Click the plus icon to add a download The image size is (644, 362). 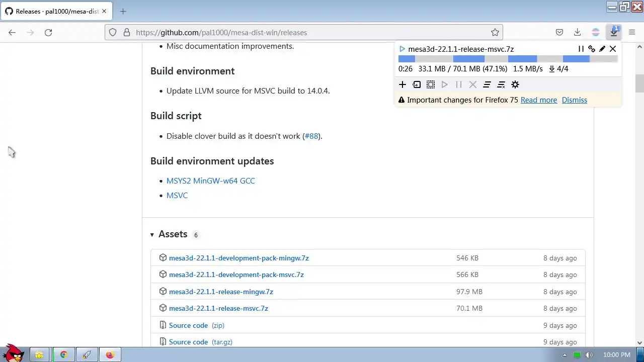tap(403, 84)
